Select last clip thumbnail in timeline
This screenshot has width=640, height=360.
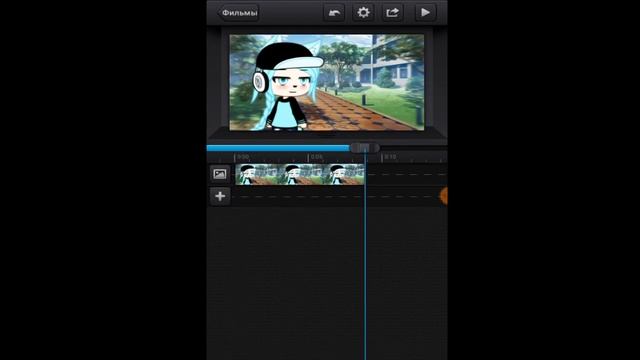344,174
